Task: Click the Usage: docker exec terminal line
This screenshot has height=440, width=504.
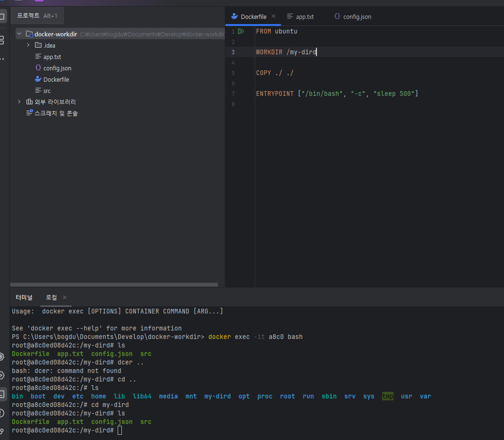Action: (117, 311)
